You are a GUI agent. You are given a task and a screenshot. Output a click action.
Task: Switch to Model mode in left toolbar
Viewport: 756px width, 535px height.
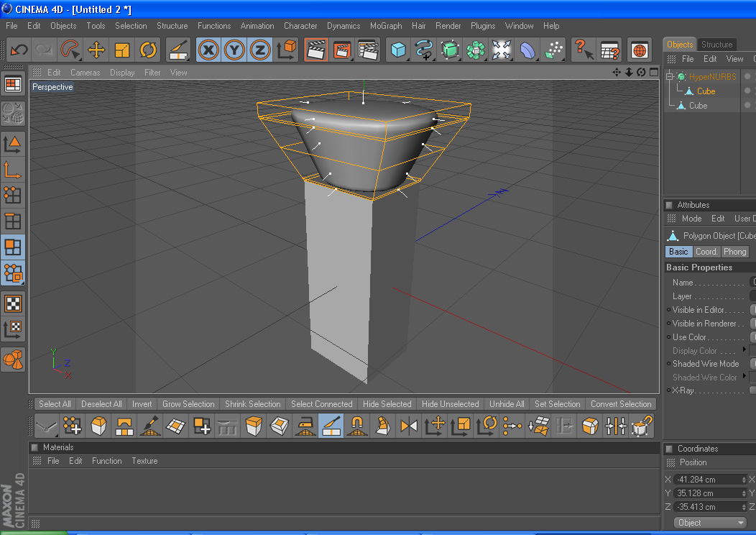point(13,144)
